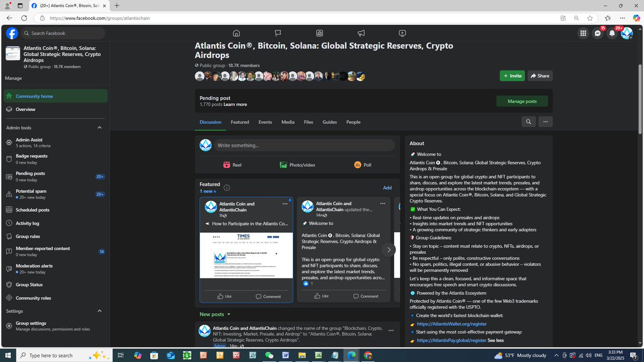Image resolution: width=644 pixels, height=362 pixels.
Task: Comment on the 'How to Participate' featured post
Action: pos(268,296)
